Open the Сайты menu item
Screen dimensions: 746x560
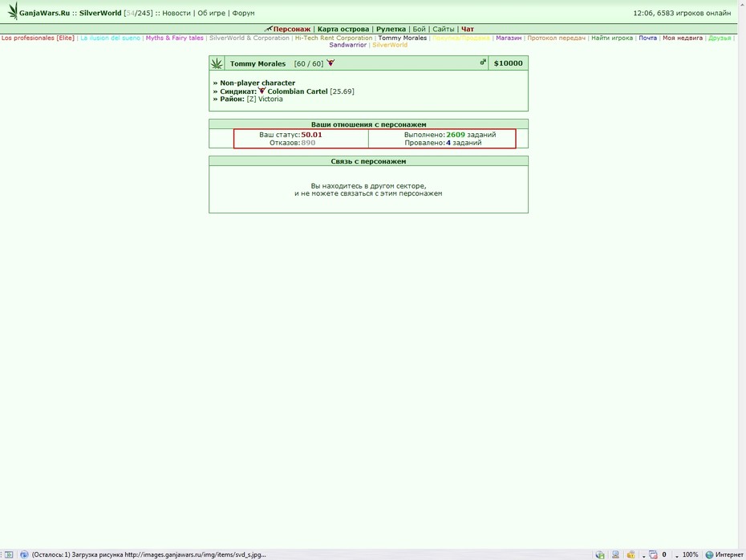(x=444, y=29)
